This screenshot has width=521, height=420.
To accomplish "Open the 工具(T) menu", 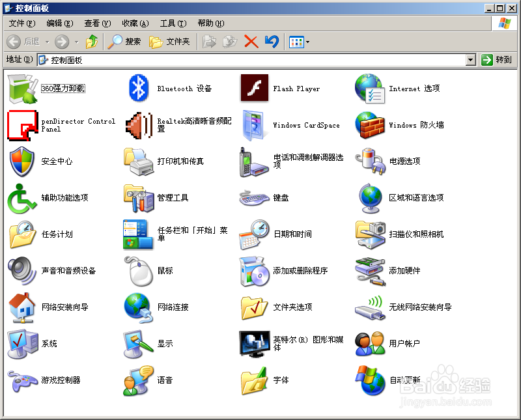I will (173, 23).
